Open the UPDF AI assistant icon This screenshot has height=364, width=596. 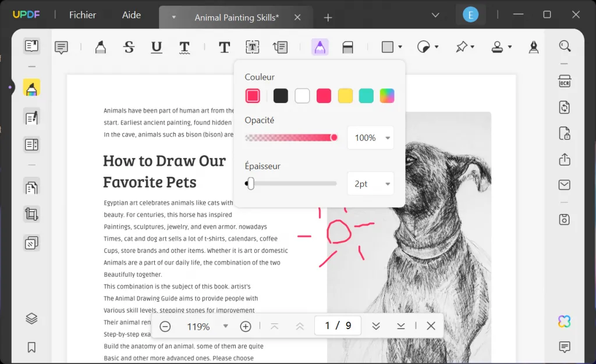click(x=564, y=321)
